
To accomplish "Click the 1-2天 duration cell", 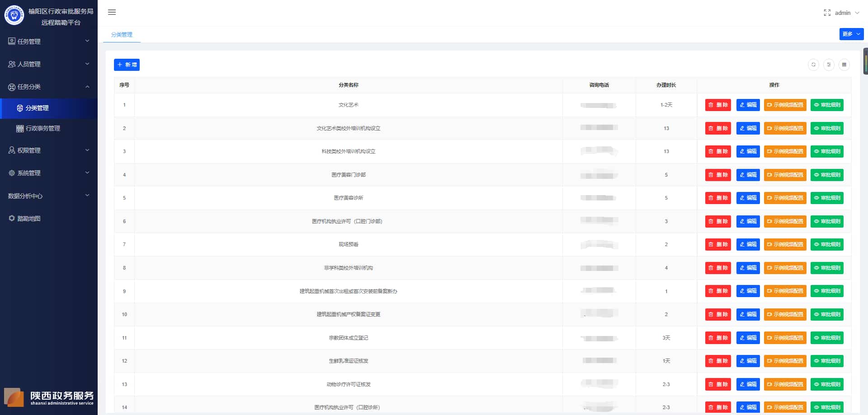I will tap(666, 105).
